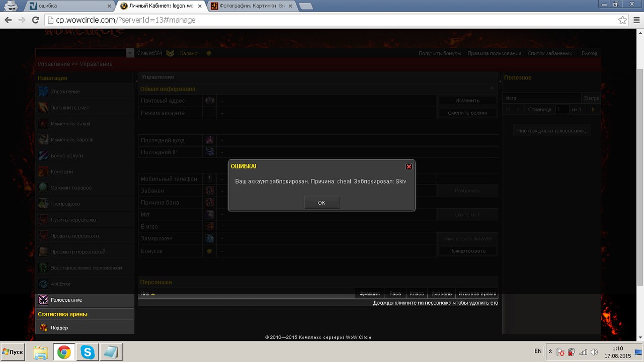Open the Список забаненых link
The image size is (644, 362).
549,53
